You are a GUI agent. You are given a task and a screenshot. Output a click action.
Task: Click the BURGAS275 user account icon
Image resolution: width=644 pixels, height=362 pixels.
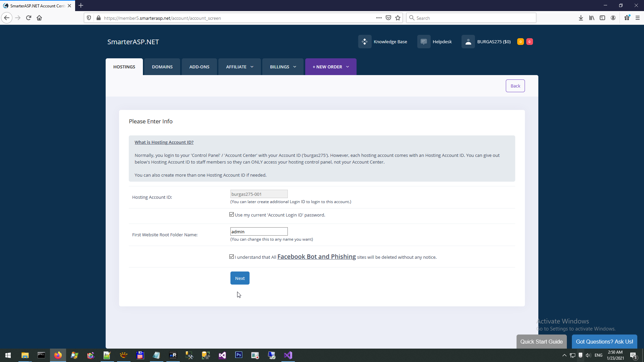pos(468,42)
